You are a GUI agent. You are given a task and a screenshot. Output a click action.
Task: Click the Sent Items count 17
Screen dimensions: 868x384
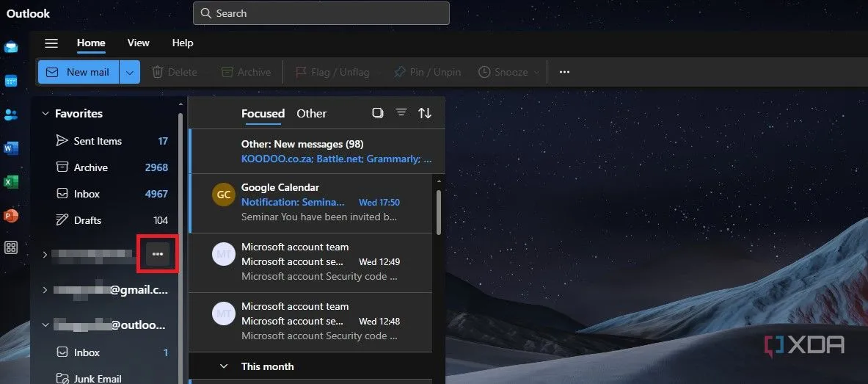click(163, 141)
